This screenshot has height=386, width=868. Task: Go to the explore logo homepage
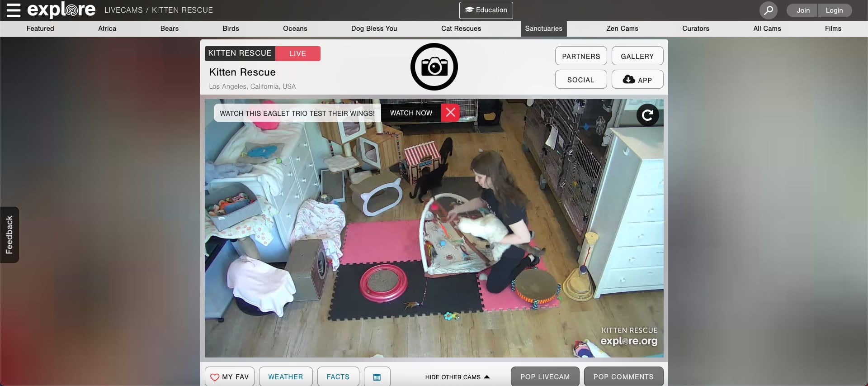tap(61, 10)
